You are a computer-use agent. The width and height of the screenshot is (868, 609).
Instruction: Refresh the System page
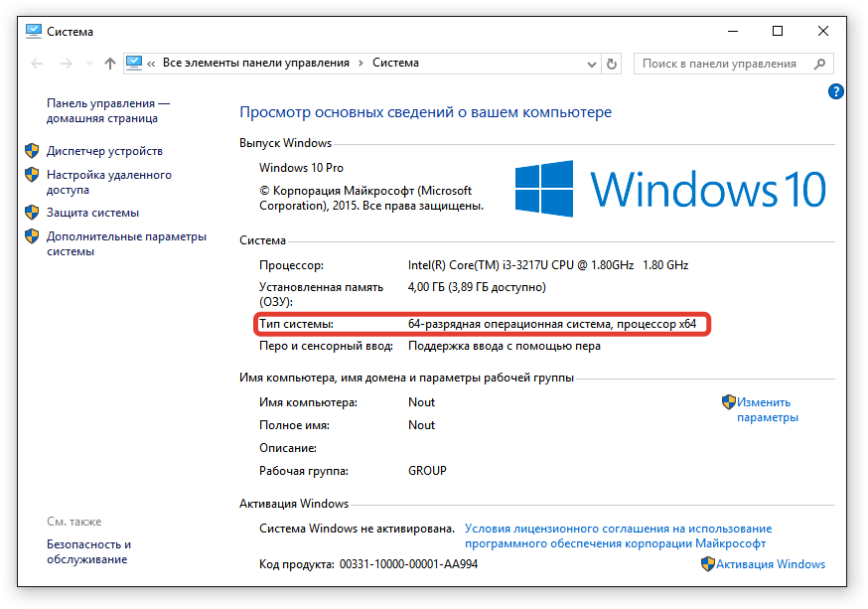click(611, 64)
